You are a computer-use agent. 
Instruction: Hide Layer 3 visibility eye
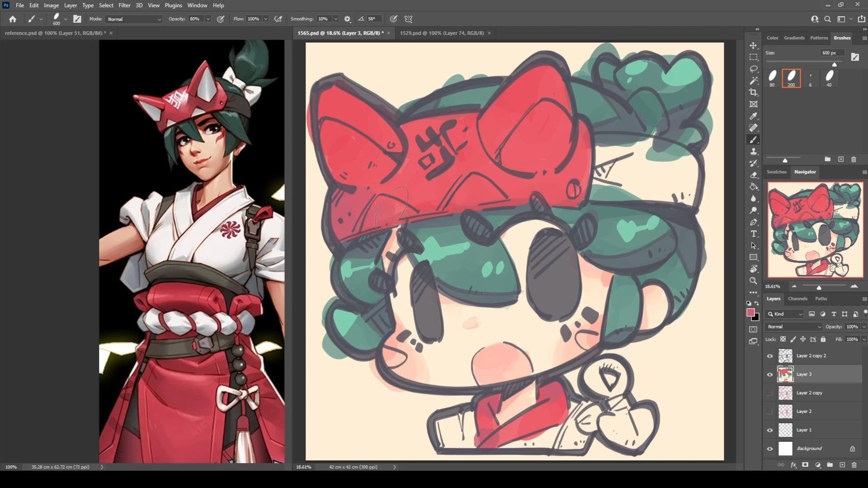770,375
